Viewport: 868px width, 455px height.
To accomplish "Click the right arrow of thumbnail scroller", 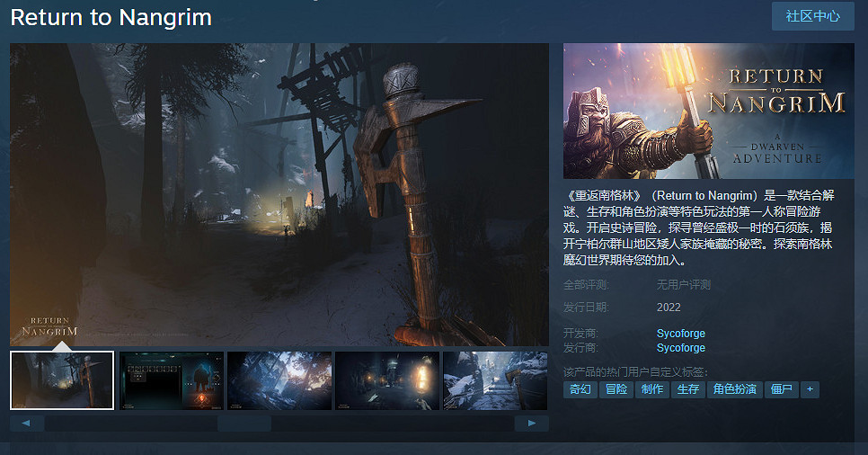I will [x=531, y=424].
